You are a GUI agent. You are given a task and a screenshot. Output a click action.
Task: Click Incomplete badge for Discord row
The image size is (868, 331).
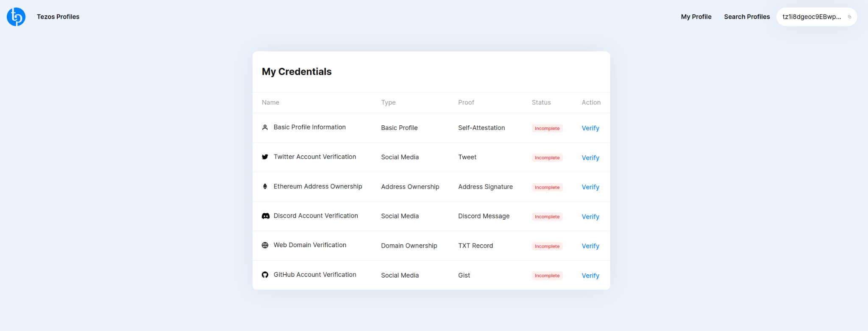pos(547,217)
